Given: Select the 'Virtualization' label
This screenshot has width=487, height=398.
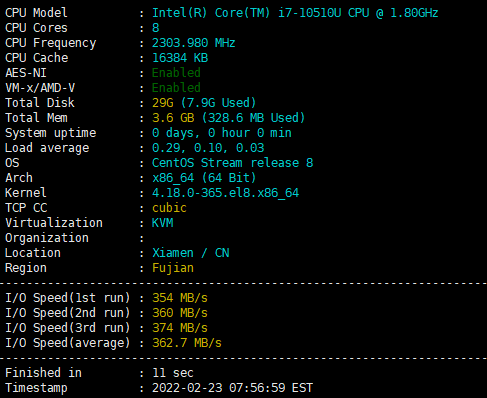Looking at the screenshot, I should coord(54,223).
